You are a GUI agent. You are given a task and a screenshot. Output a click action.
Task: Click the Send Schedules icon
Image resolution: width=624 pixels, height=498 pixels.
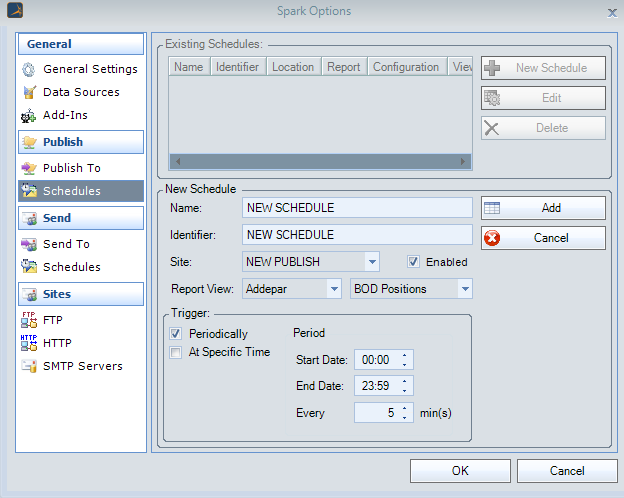pos(29,266)
